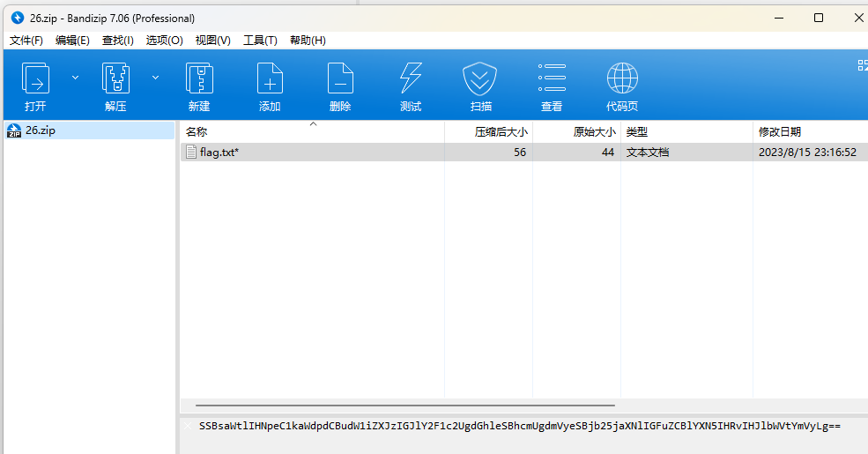Maximize the Bandizip window

819,18
